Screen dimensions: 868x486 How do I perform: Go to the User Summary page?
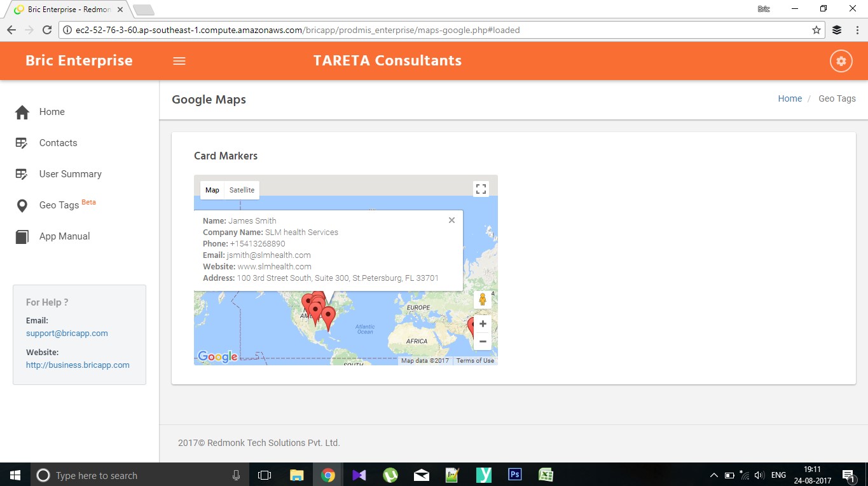coord(70,174)
